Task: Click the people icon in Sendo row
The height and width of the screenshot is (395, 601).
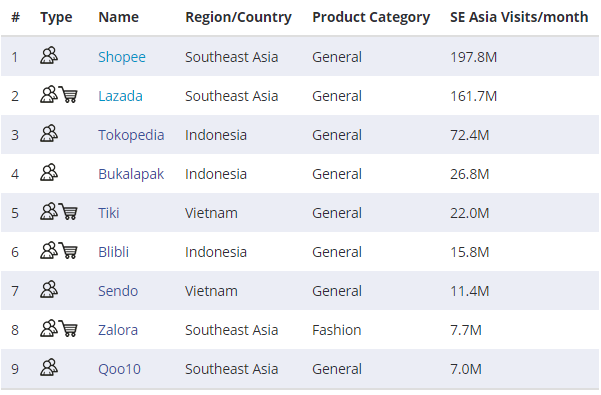Action: tap(49, 289)
